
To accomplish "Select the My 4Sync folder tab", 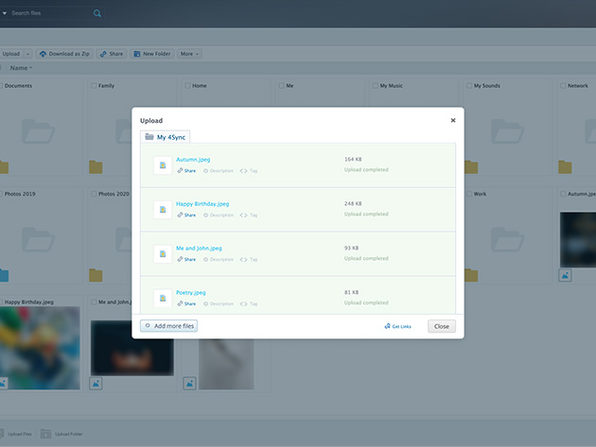I will point(165,137).
